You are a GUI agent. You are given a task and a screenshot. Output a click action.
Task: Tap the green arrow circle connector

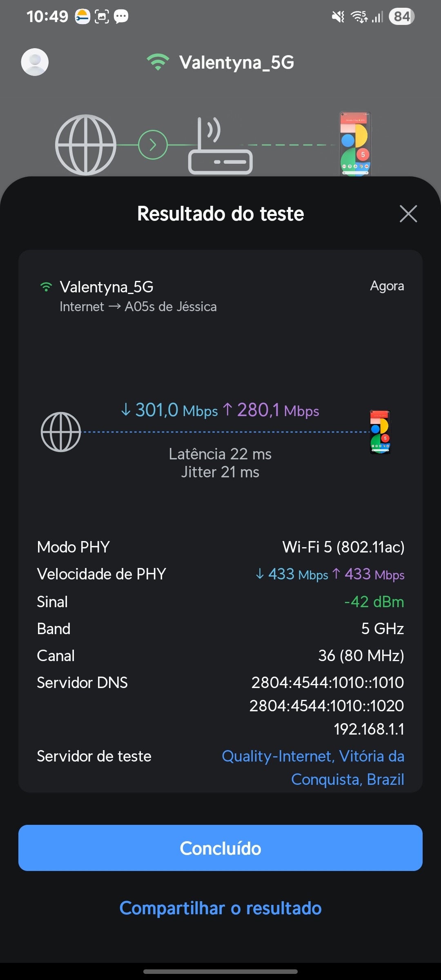pos(153,145)
